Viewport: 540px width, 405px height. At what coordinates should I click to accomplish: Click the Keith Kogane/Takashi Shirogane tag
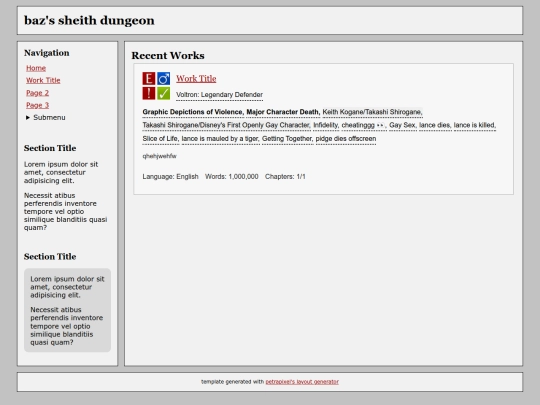(372, 112)
